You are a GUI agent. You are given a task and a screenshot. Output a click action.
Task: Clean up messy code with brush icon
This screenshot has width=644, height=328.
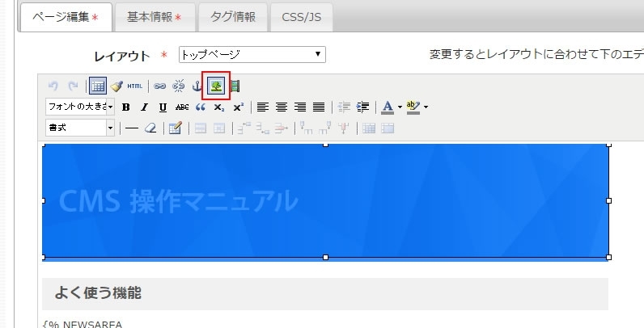tap(117, 86)
